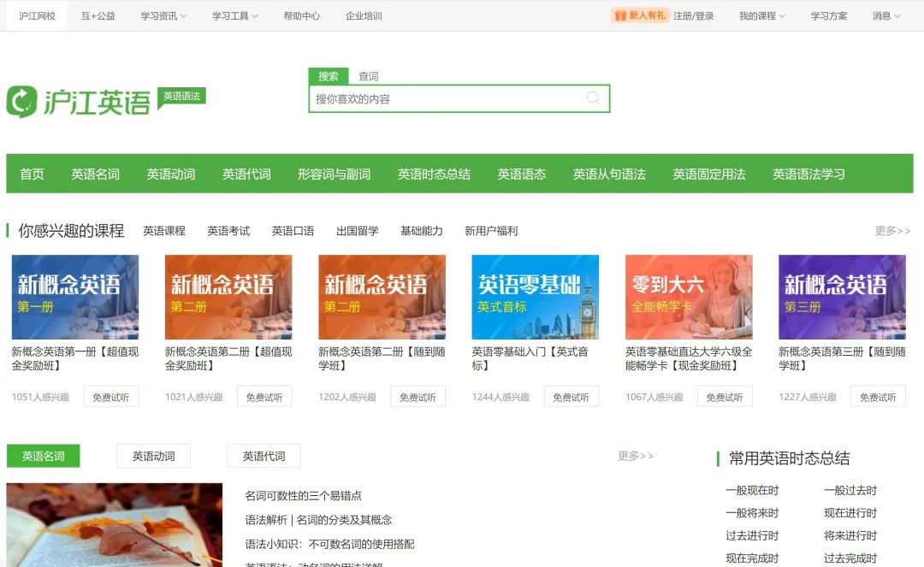924x567 pixels.
Task: Expand the 学习工具 dropdown menu
Action: (x=234, y=16)
